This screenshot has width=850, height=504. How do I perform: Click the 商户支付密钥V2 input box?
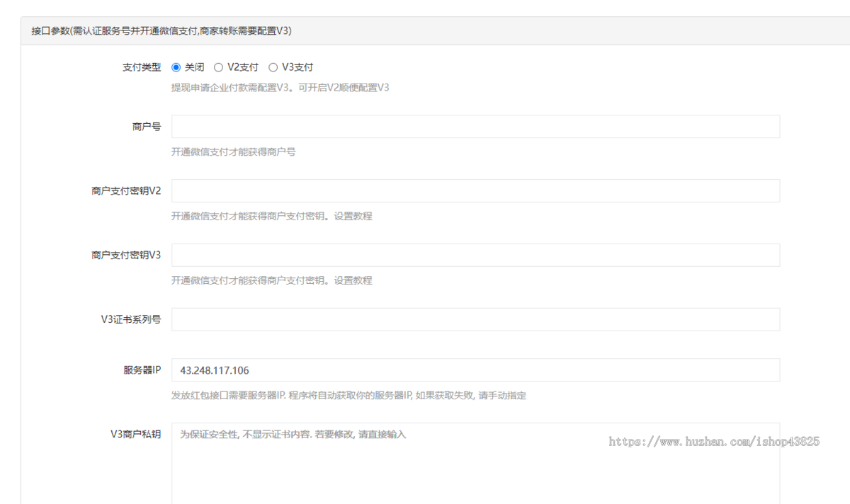pyautogui.click(x=475, y=191)
